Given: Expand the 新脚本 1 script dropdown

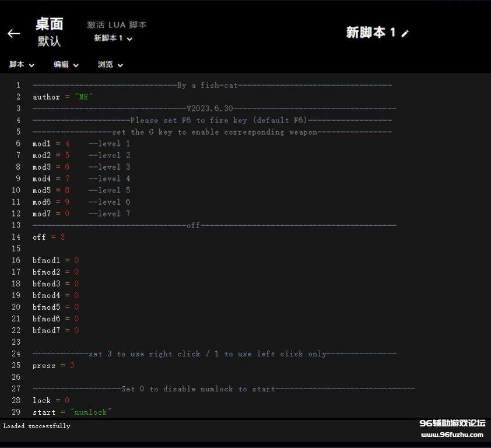Looking at the screenshot, I should tap(114, 38).
